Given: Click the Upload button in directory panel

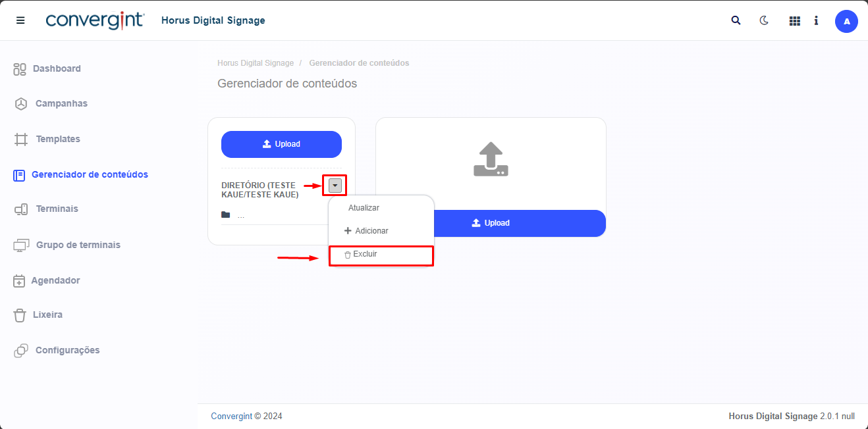Looking at the screenshot, I should pos(281,144).
